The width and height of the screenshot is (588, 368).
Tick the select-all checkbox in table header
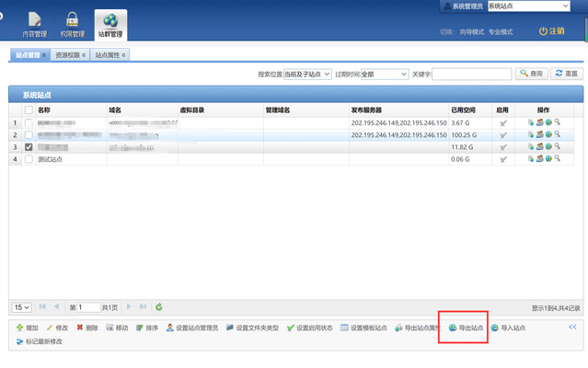pyautogui.click(x=29, y=110)
